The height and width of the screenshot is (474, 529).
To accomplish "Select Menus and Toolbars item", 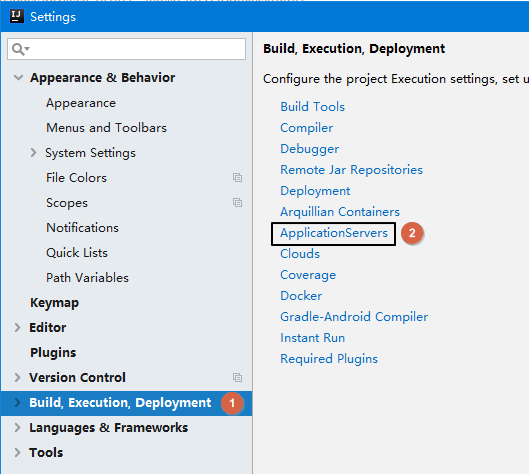I will (106, 128).
